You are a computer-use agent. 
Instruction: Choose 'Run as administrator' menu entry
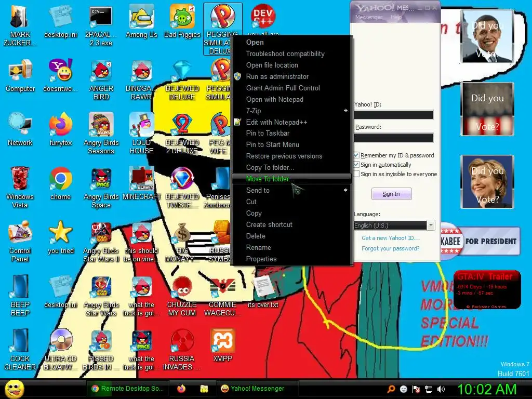pyautogui.click(x=291, y=77)
